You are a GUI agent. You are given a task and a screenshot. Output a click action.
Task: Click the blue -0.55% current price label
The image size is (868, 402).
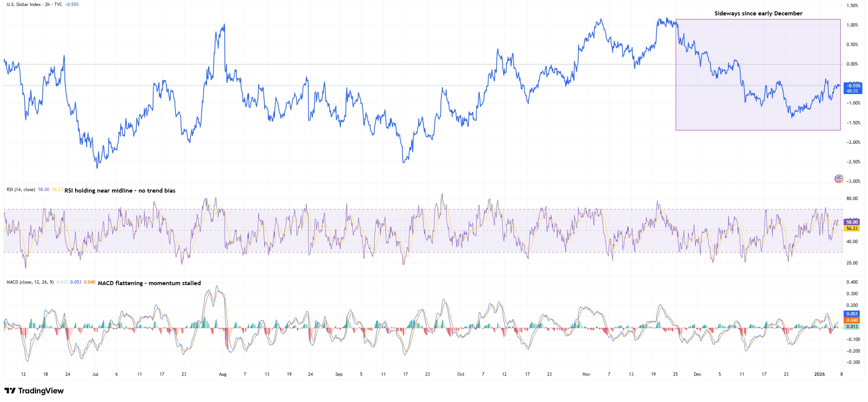pos(852,86)
